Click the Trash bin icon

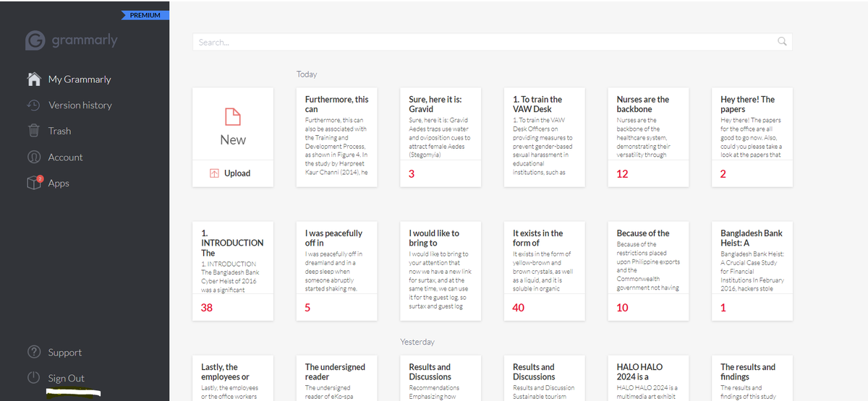33,131
